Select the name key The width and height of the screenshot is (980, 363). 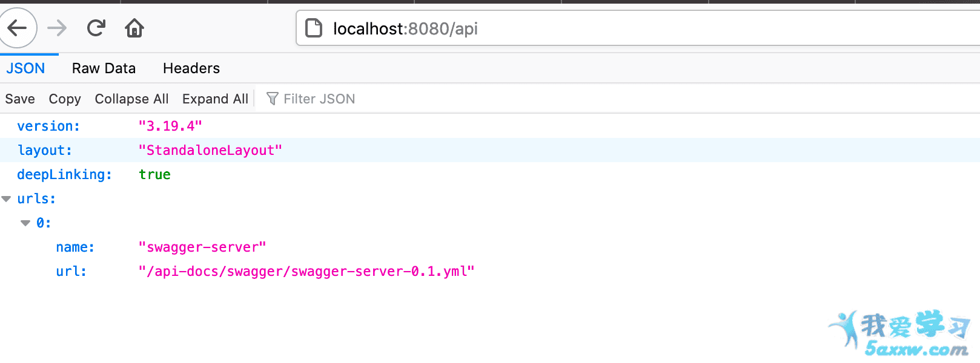75,247
